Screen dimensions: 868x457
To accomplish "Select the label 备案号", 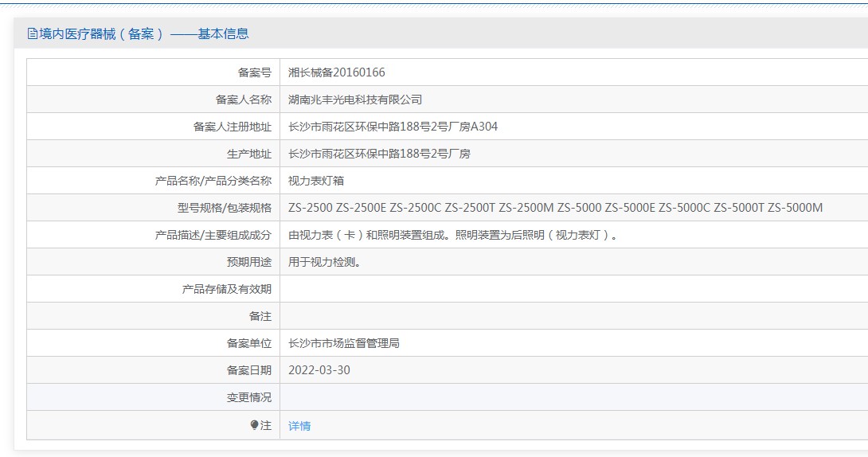I will [x=255, y=72].
